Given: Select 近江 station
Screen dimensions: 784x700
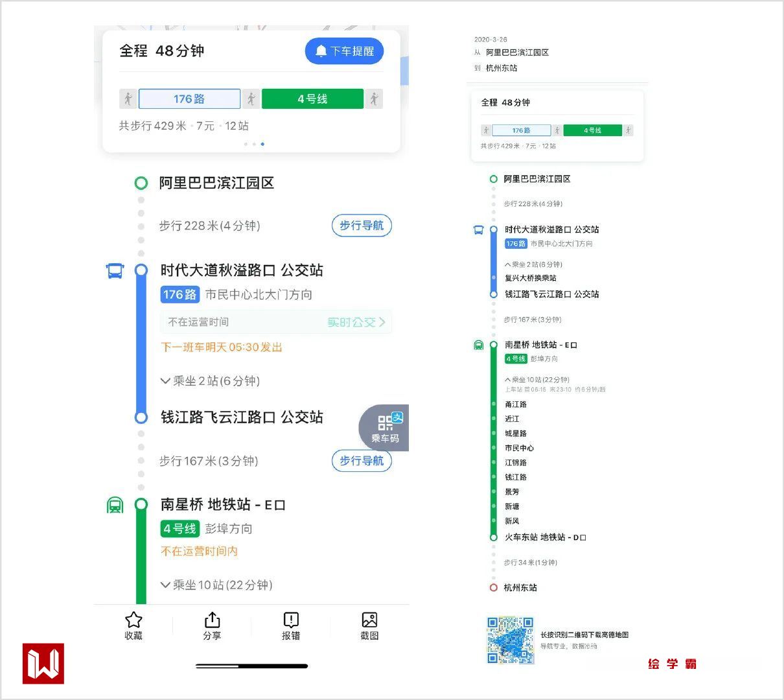Looking at the screenshot, I should [512, 419].
